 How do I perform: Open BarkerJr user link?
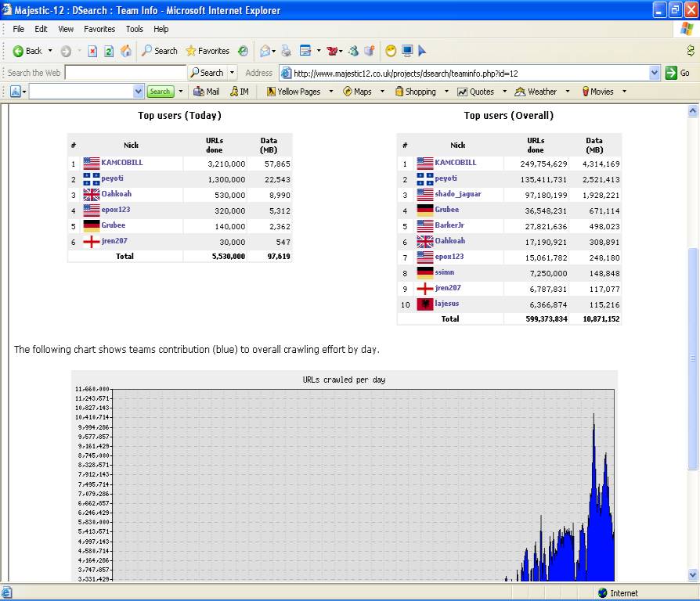coord(449,225)
